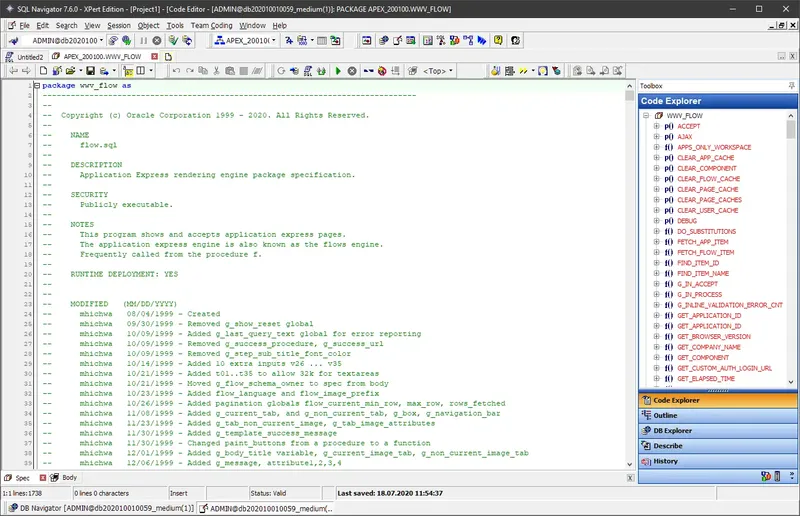Click the New file icon in editor toolbar
800x516 pixels.
(43, 71)
